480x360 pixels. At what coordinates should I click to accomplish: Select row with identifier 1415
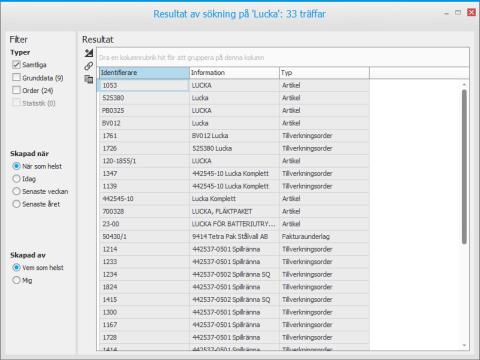(234, 300)
